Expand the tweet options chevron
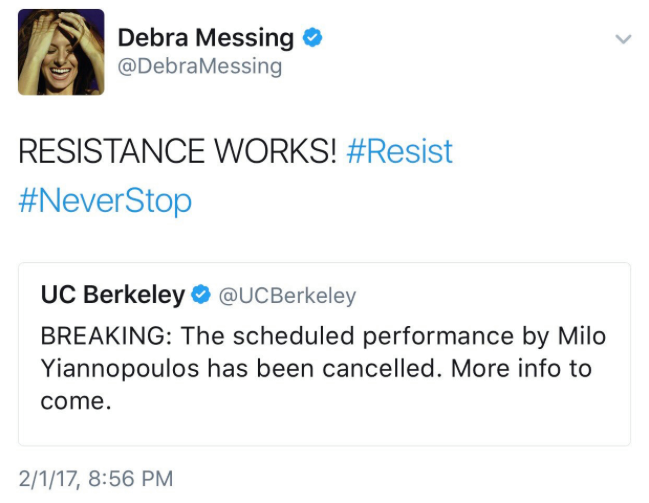Image resolution: width=649 pixels, height=503 pixels. pos(623,39)
